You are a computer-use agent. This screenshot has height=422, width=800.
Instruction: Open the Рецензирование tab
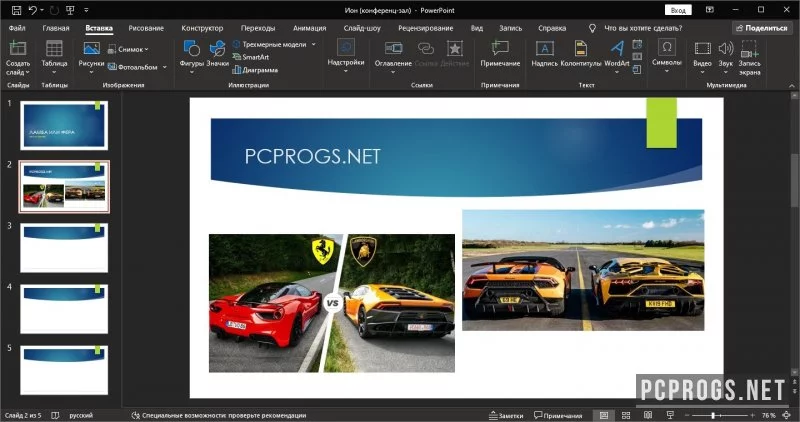(x=426, y=28)
